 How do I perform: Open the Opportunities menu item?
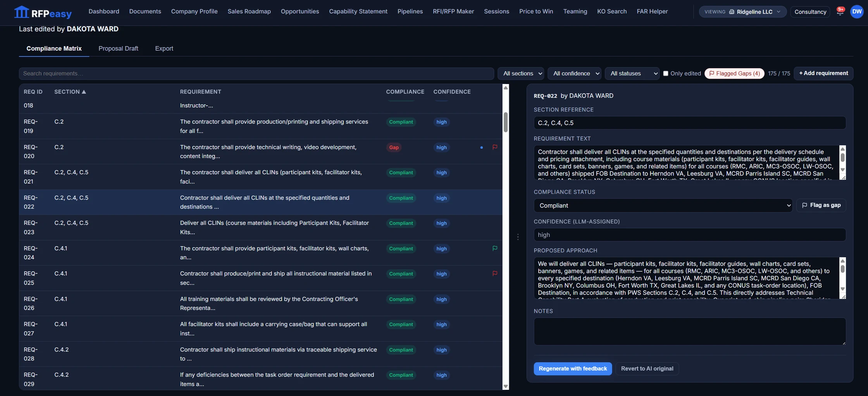click(x=300, y=11)
